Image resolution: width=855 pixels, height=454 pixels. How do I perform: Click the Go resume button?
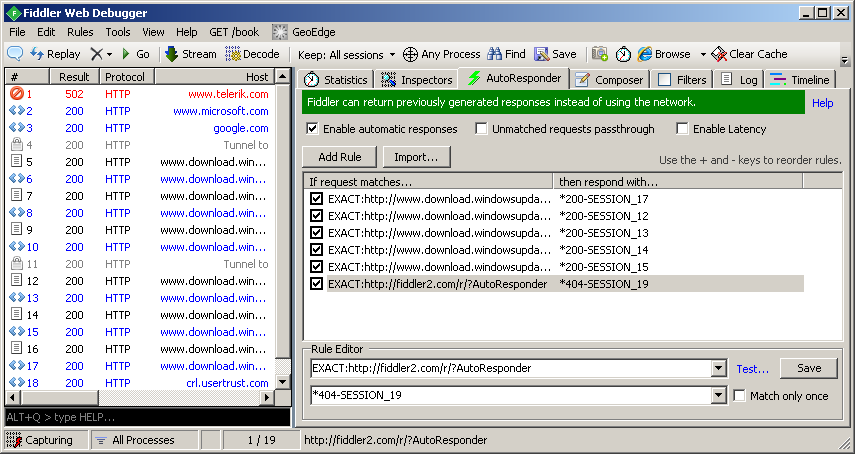click(135, 54)
